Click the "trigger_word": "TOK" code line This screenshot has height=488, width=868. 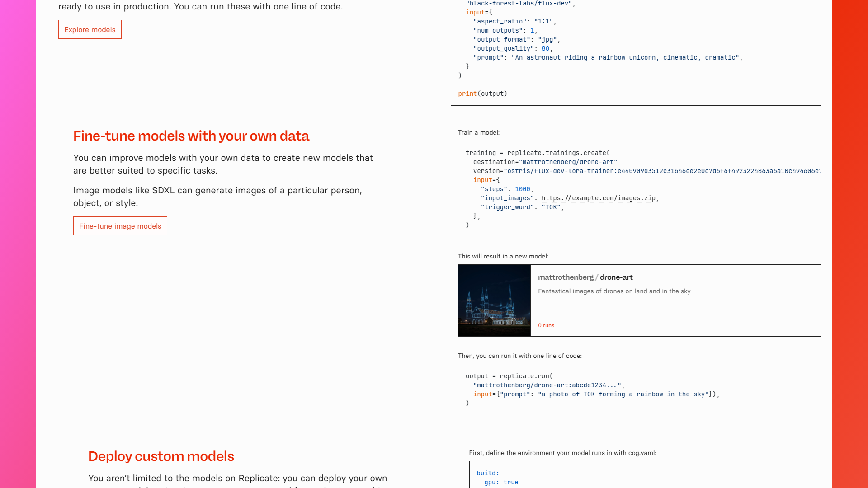coord(523,207)
